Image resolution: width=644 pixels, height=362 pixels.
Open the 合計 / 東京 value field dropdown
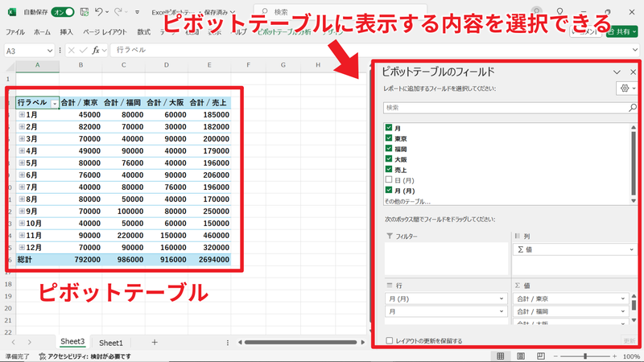point(623,298)
